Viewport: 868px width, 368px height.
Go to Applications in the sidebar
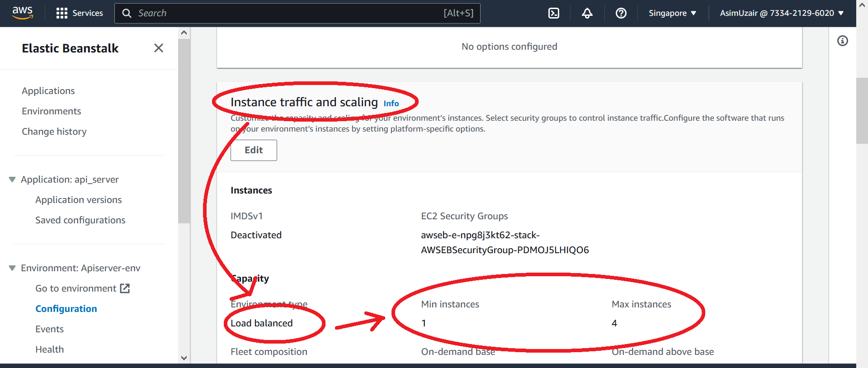coord(48,91)
